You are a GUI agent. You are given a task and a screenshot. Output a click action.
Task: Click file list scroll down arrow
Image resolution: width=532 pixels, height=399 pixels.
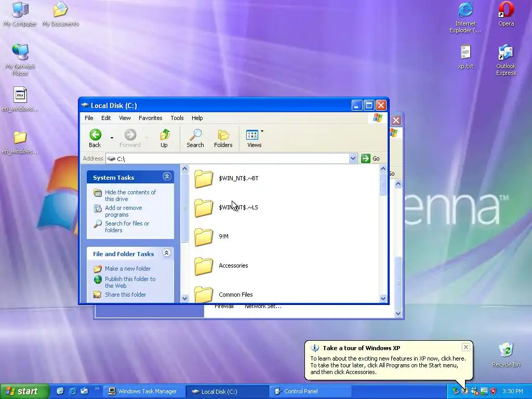383,298
